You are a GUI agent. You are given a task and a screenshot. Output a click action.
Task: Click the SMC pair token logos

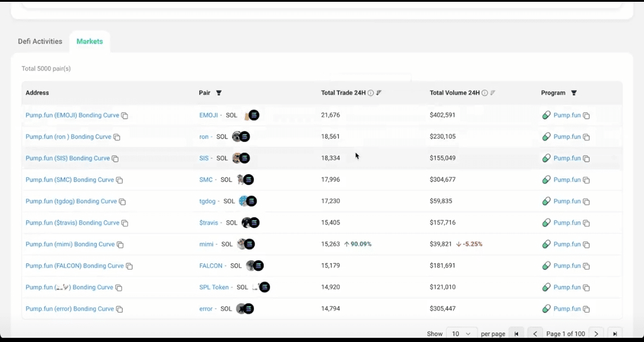click(246, 180)
